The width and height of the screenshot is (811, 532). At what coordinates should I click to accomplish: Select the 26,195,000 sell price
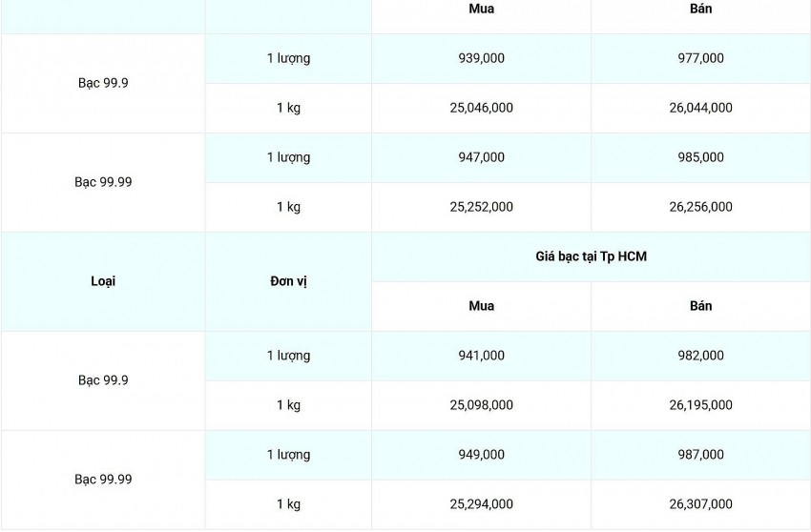pyautogui.click(x=700, y=405)
